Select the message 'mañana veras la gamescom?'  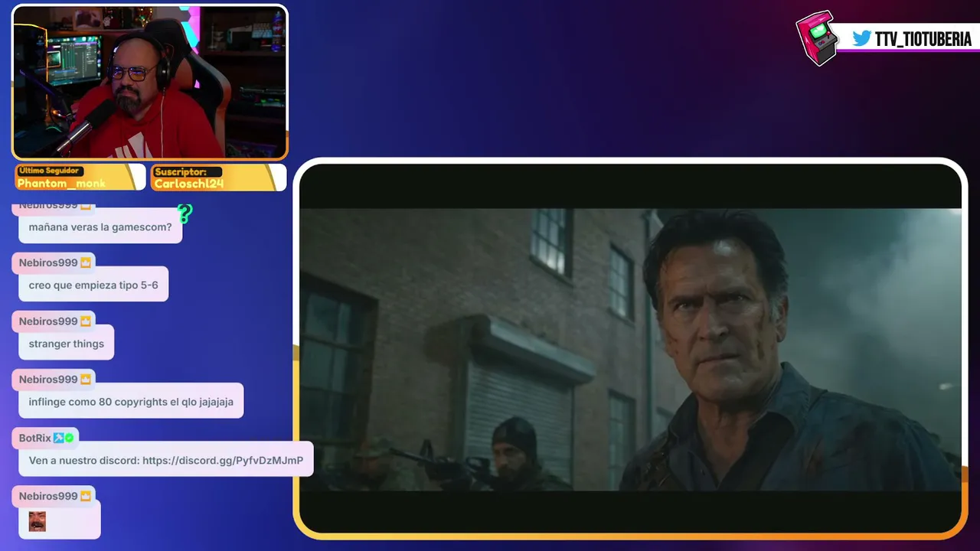(x=100, y=227)
